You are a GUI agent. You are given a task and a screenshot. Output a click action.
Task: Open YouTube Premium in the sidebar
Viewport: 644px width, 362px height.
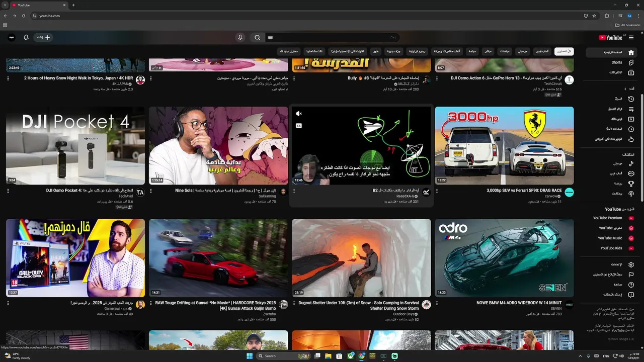(612, 218)
